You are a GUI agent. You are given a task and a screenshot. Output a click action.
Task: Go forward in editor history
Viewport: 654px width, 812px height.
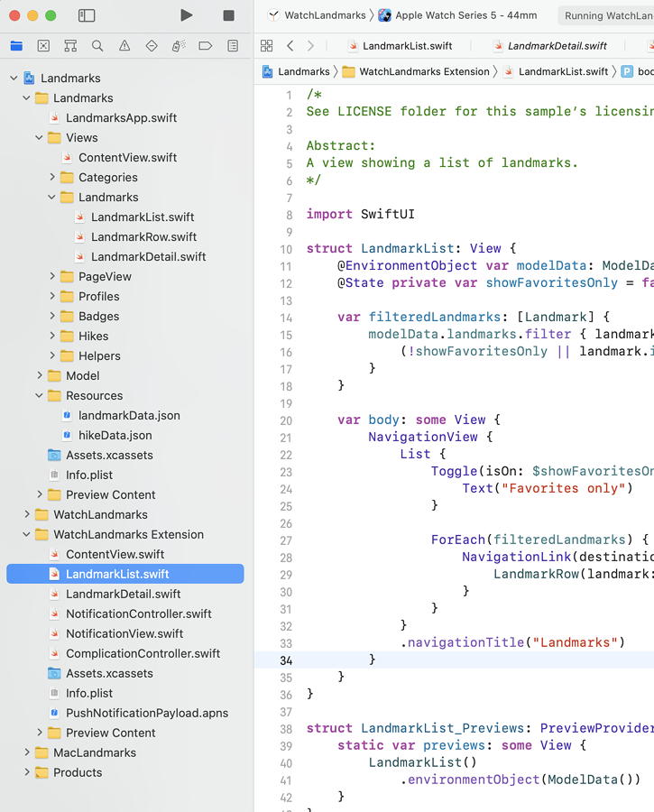tap(310, 46)
